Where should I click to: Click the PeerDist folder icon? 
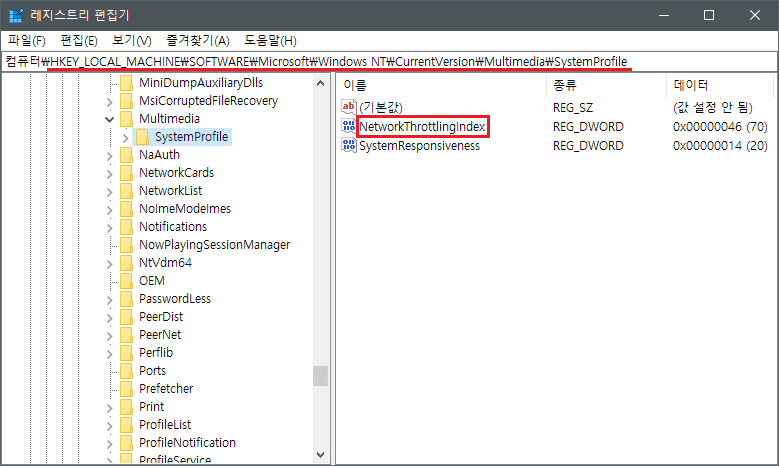(x=127, y=317)
